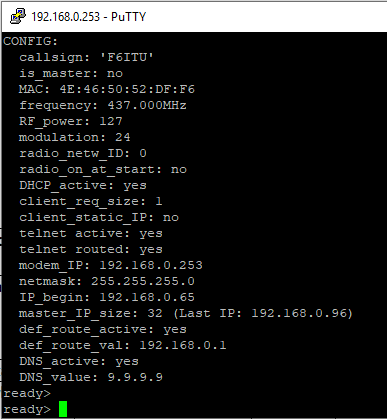The height and width of the screenshot is (419, 387).
Task: Click the MAC address 4E:46:50:52:DF:F6
Action: [x=127, y=89]
